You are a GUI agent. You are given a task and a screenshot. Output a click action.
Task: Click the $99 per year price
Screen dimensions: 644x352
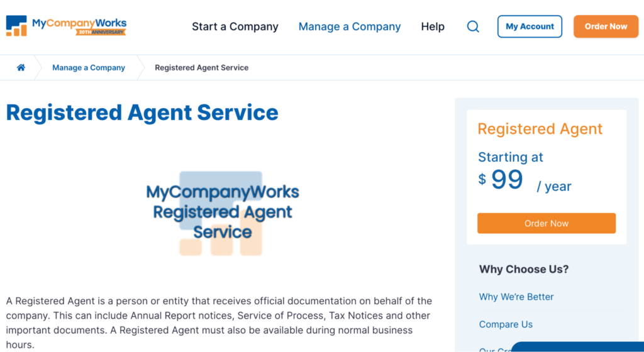[x=524, y=180]
